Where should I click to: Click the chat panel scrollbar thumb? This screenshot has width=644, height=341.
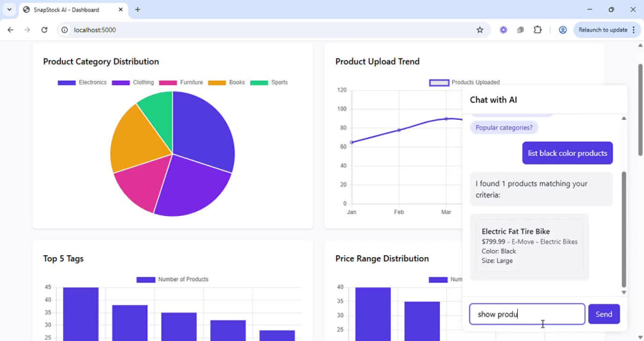(624, 229)
